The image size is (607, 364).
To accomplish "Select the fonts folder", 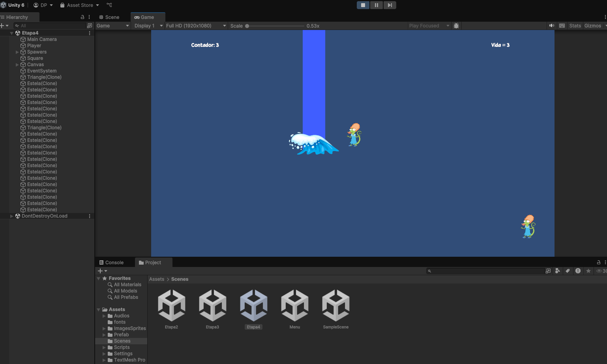I will pyautogui.click(x=120, y=322).
